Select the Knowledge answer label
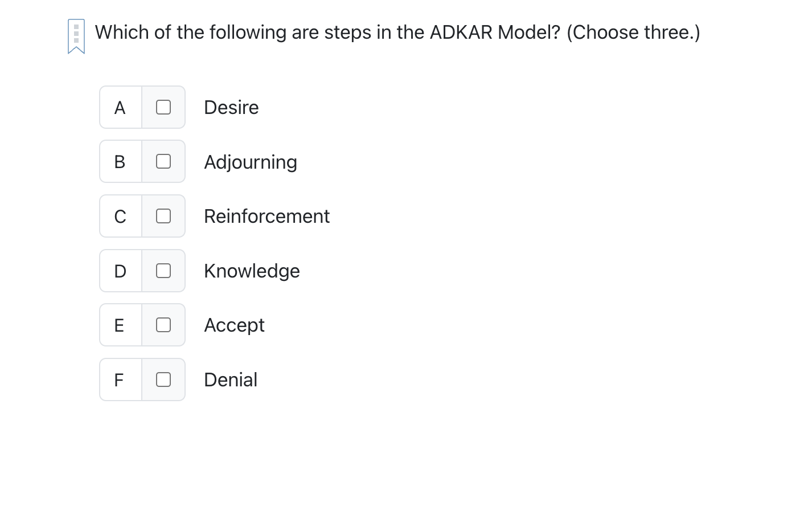Image resolution: width=812 pixels, height=514 pixels. point(252,271)
